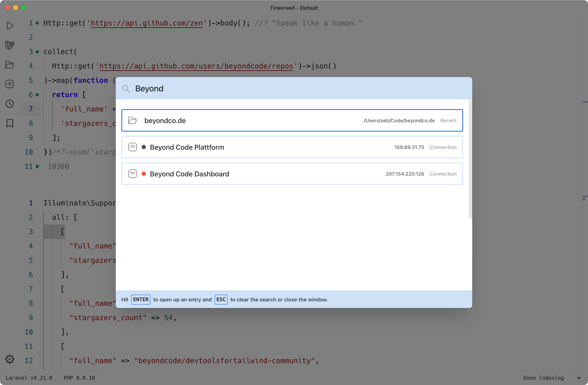
Task: Click the gray status dot of Beyond Code Plattform
Action: tap(144, 147)
